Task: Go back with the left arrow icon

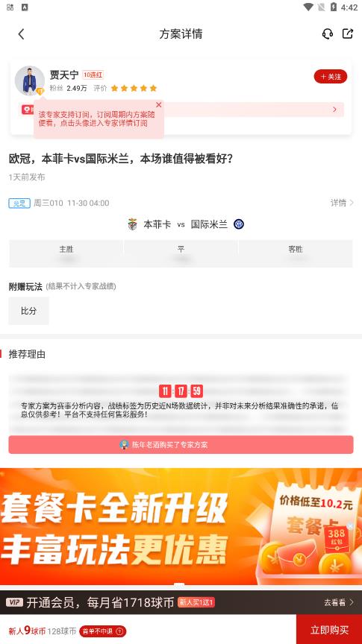Action: pos(22,34)
